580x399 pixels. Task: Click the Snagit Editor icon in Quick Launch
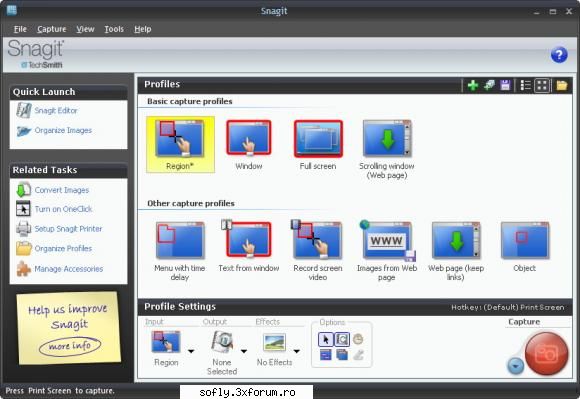tap(24, 110)
